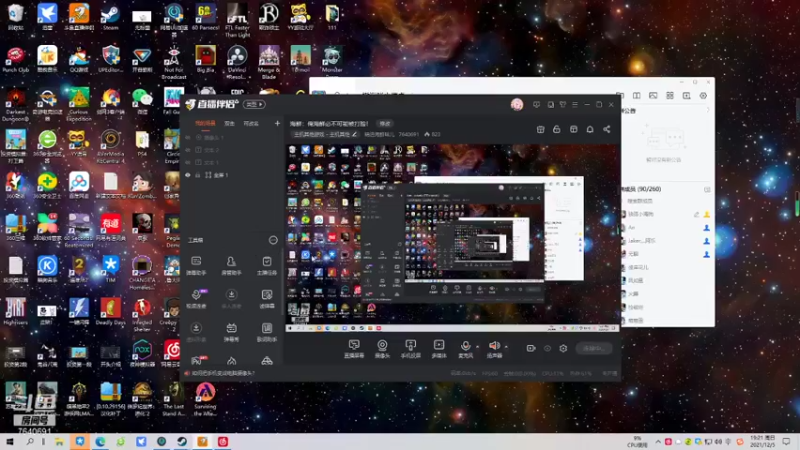Open the 房管助手 tool
Image resolution: width=800 pixels, height=450 pixels.
point(231,266)
